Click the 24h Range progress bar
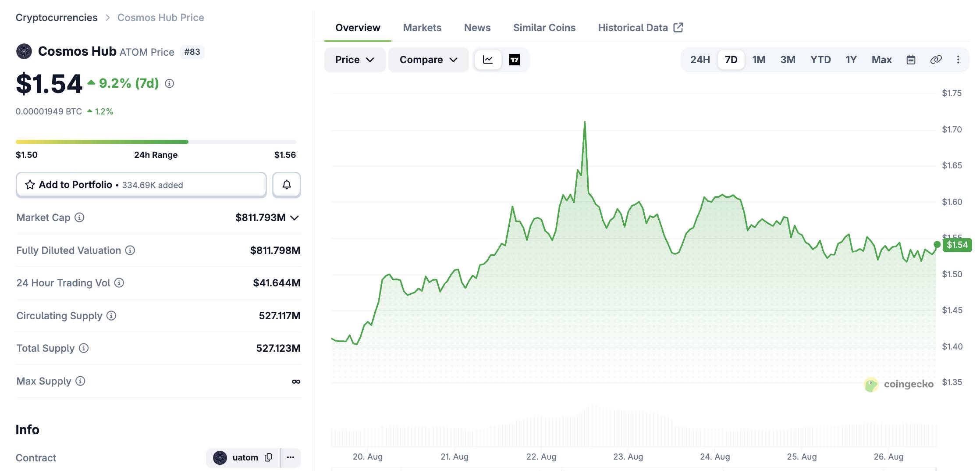980x471 pixels. click(x=156, y=142)
